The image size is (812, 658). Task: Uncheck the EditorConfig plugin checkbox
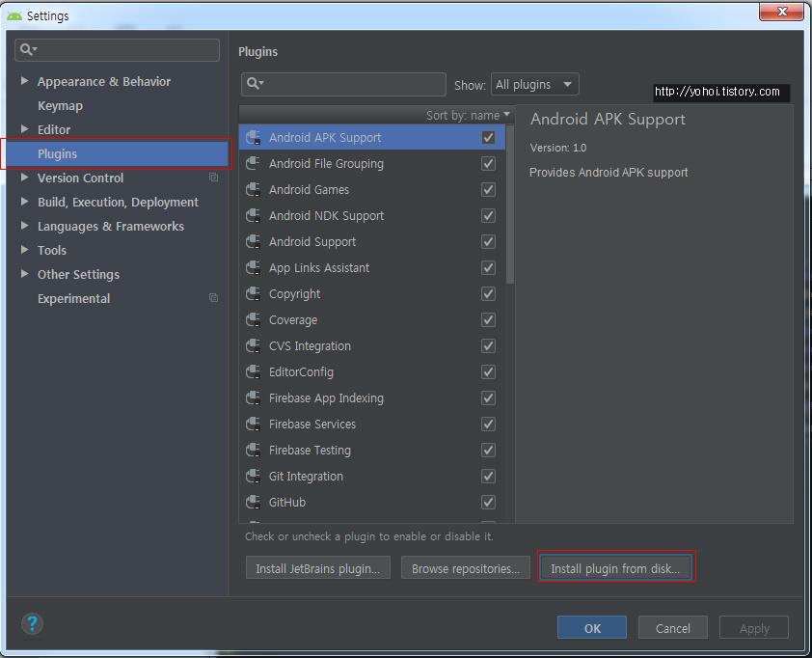[x=488, y=372]
